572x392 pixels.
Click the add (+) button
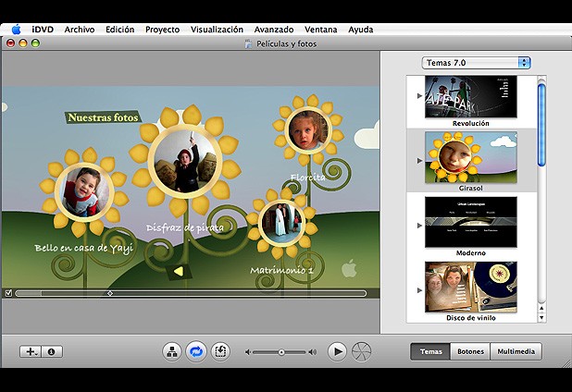pos(31,351)
